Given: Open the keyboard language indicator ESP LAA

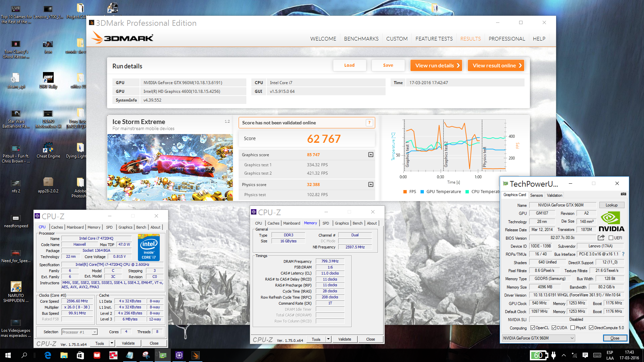Looking at the screenshot, I should coord(610,355).
